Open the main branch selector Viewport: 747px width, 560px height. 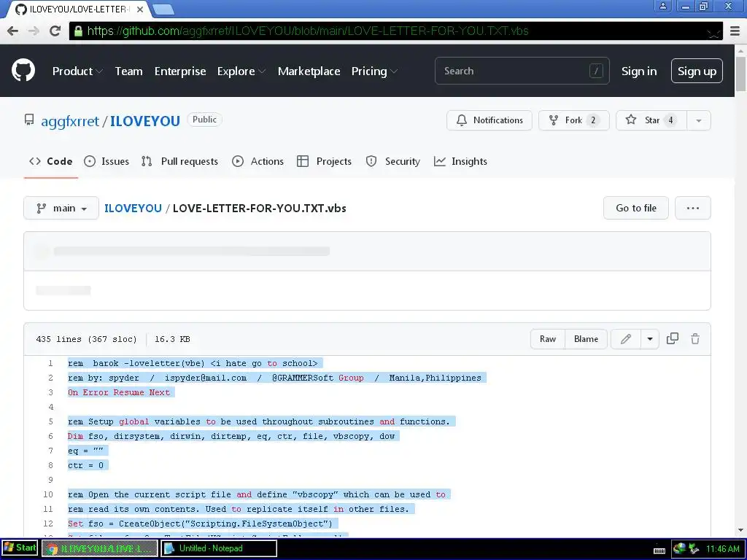(x=61, y=208)
